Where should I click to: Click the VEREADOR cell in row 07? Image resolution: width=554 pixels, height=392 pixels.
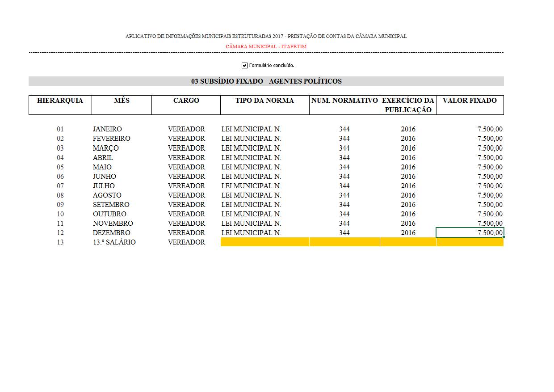point(186,185)
